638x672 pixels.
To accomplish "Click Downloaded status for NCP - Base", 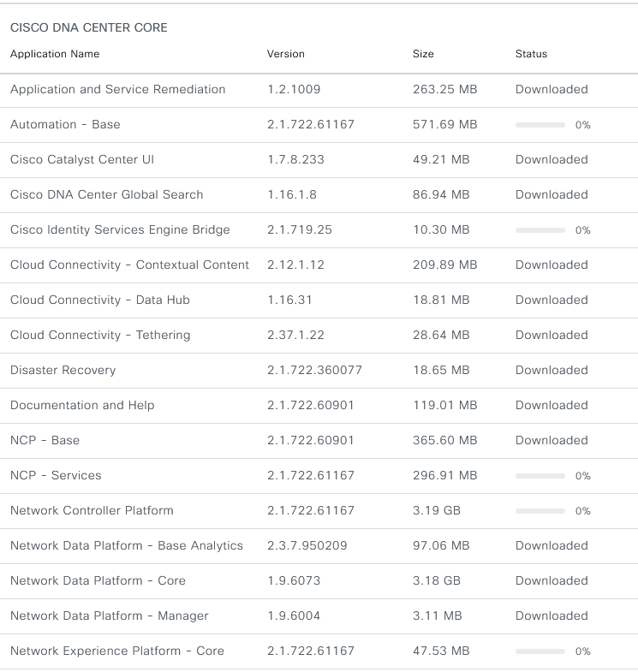I will pos(552,440).
